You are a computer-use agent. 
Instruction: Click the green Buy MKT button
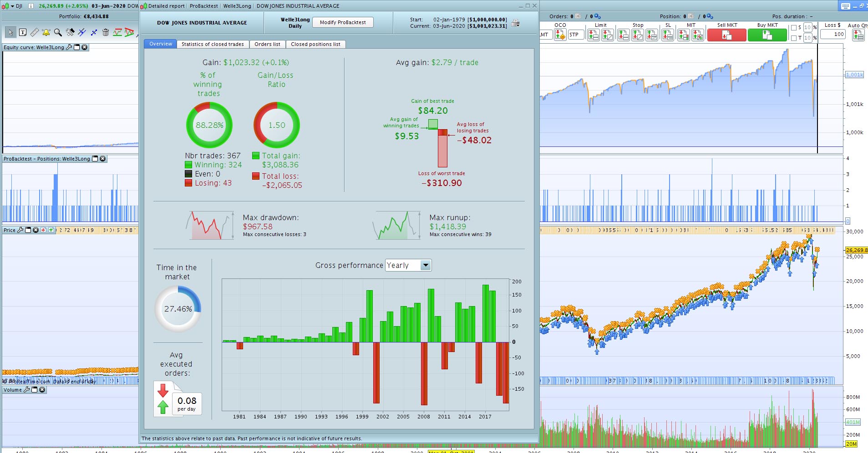click(x=767, y=35)
